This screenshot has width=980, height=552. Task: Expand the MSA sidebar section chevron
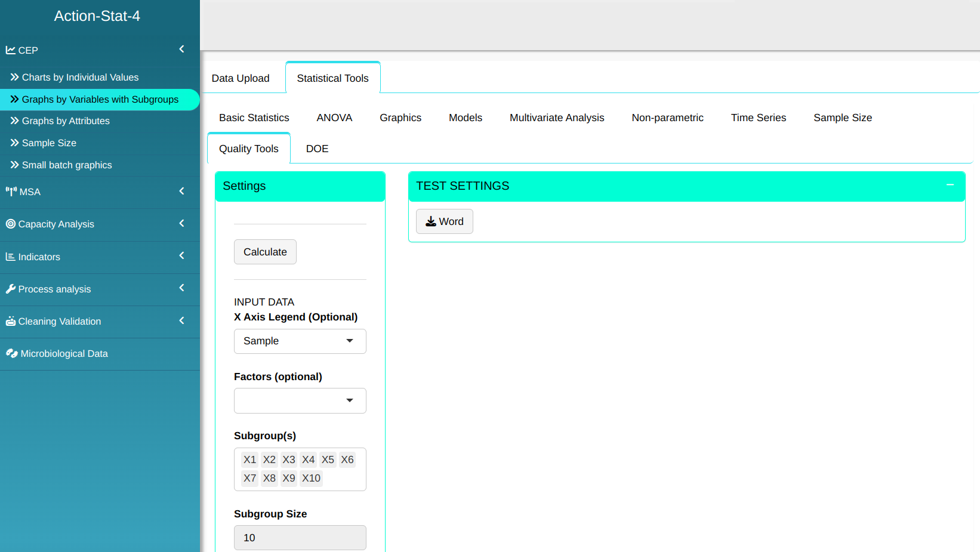coord(181,191)
